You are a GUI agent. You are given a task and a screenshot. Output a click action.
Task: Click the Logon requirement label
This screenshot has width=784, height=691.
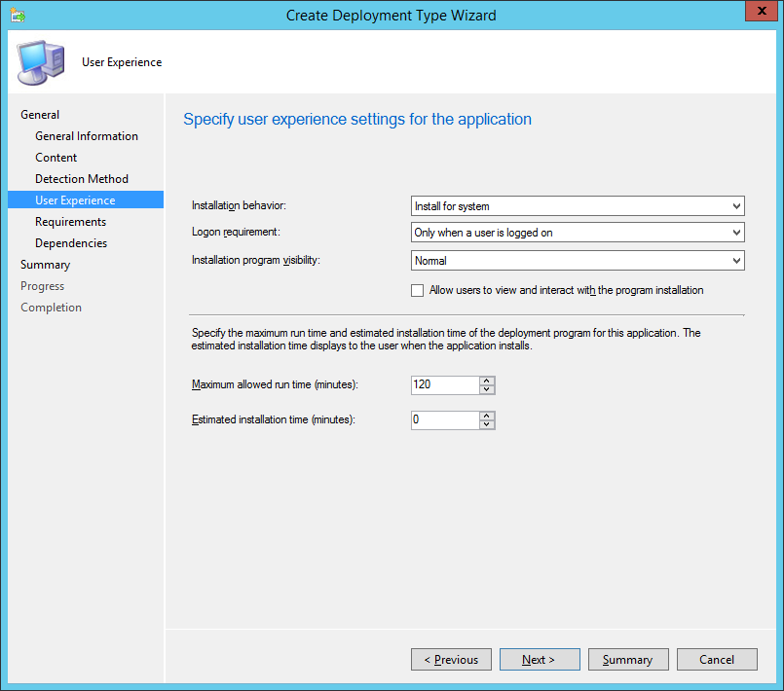pyautogui.click(x=236, y=232)
